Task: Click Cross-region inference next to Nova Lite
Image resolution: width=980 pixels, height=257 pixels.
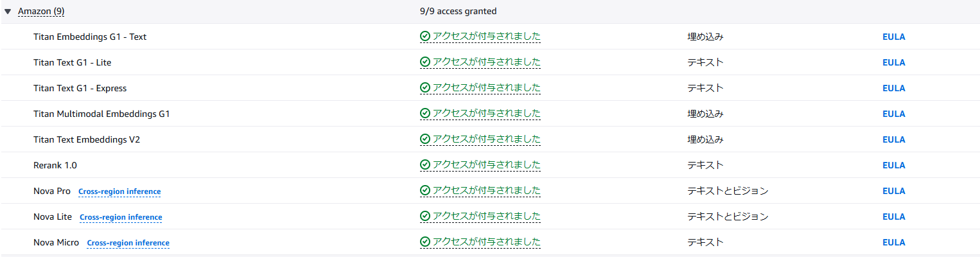Action: coord(121,217)
